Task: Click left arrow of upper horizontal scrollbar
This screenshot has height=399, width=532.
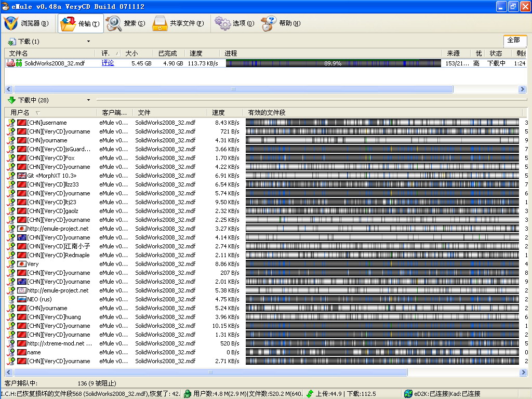Action: click(9, 89)
